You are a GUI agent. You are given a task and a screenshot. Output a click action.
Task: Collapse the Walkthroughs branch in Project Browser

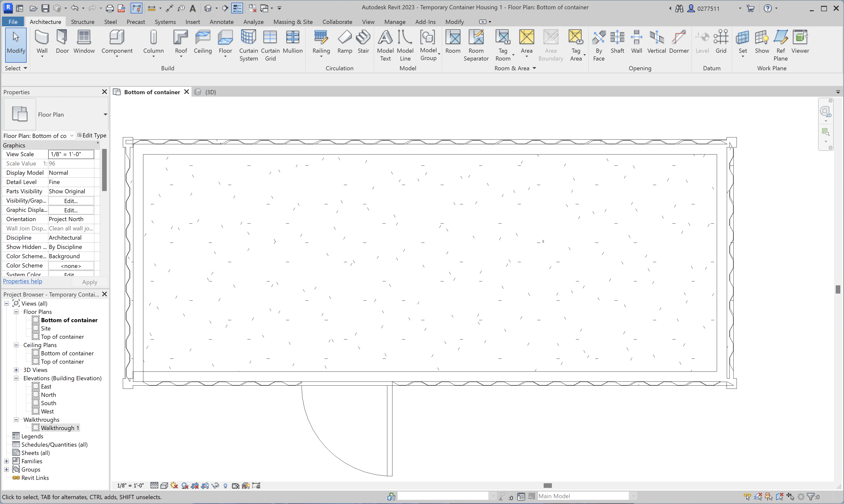[16, 420]
